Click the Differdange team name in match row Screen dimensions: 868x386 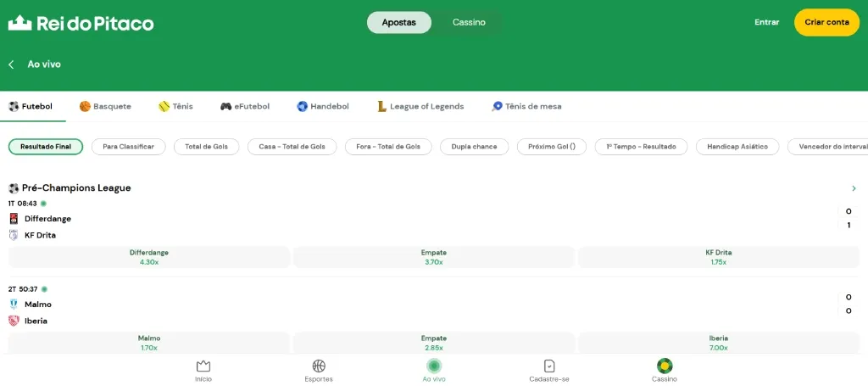[x=48, y=219]
